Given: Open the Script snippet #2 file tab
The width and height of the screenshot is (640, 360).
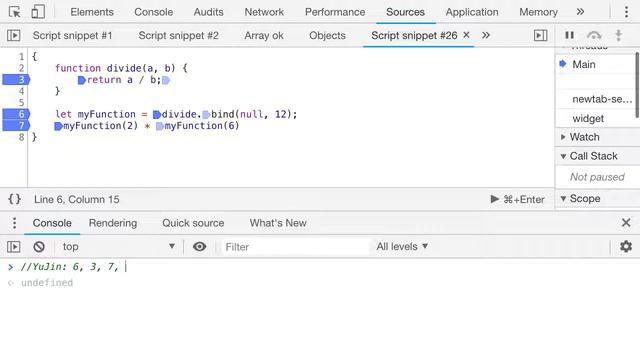Looking at the screenshot, I should (178, 36).
